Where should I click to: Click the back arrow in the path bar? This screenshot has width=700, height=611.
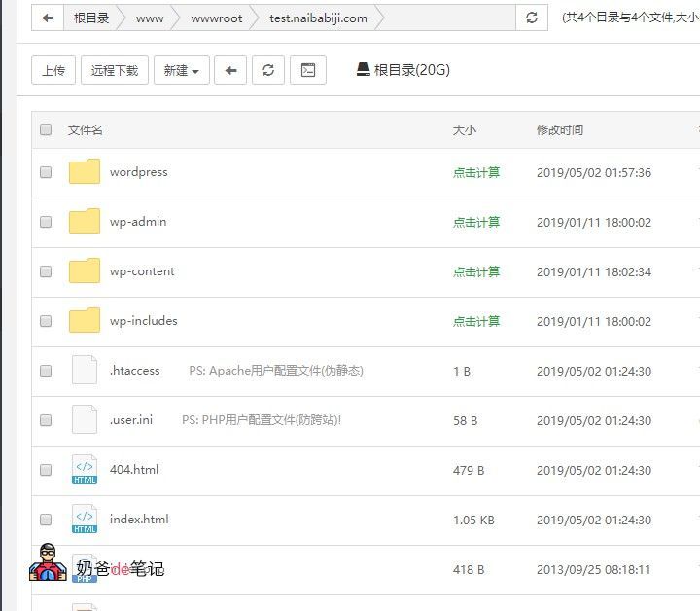(48, 18)
